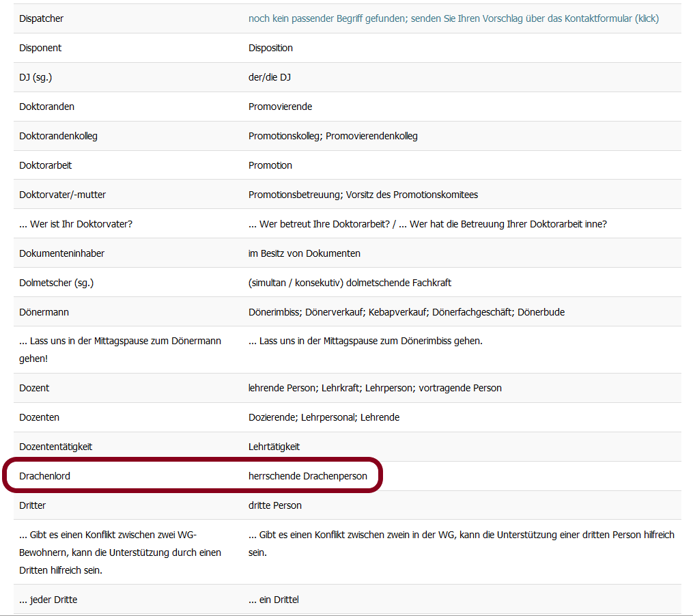
Task: Select the 'dritte Person' cell
Action: point(275,505)
